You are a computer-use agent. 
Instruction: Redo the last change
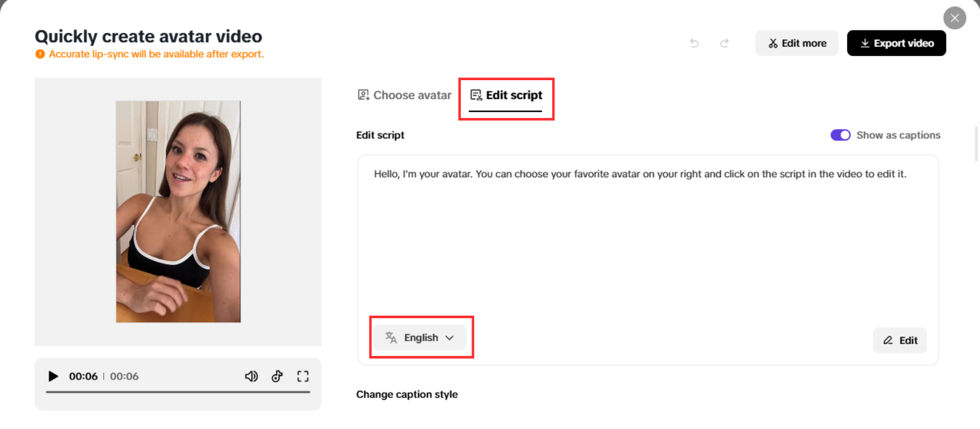pos(724,43)
